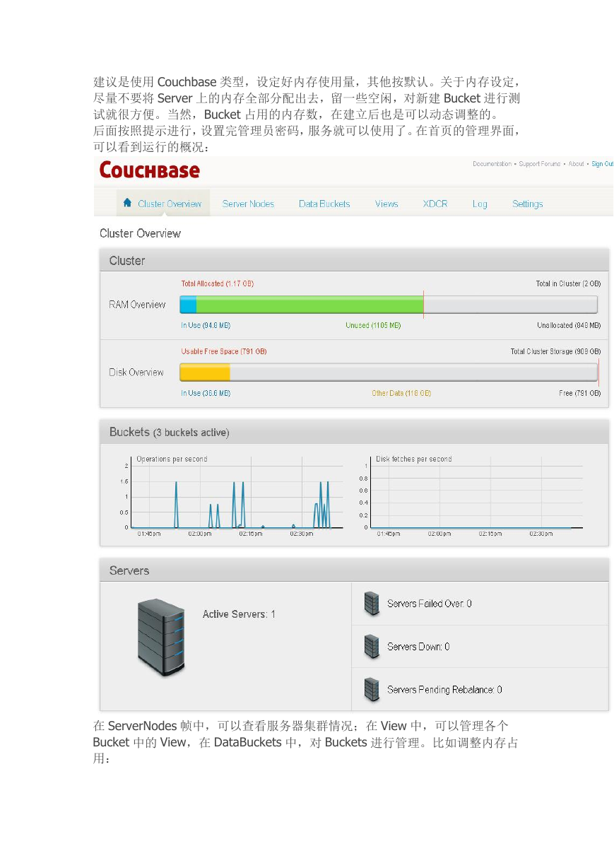
Task: Click the green Unused RAM bar segment
Action: click(x=309, y=305)
